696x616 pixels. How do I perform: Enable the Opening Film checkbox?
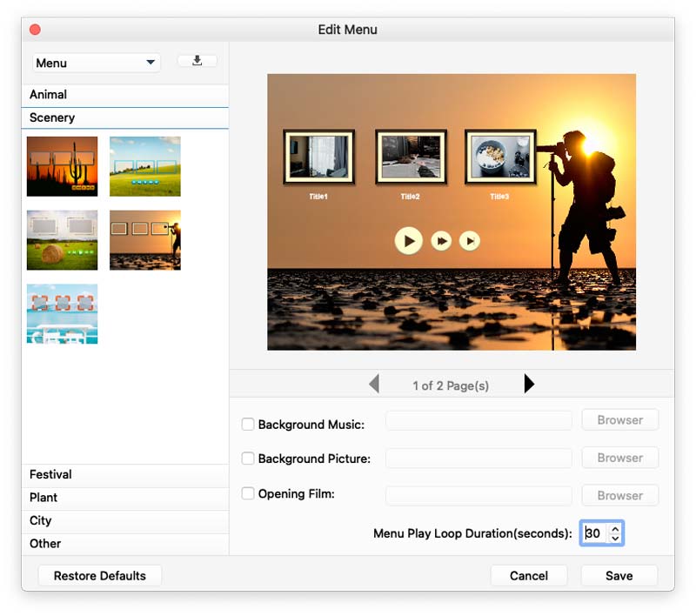[x=248, y=493]
